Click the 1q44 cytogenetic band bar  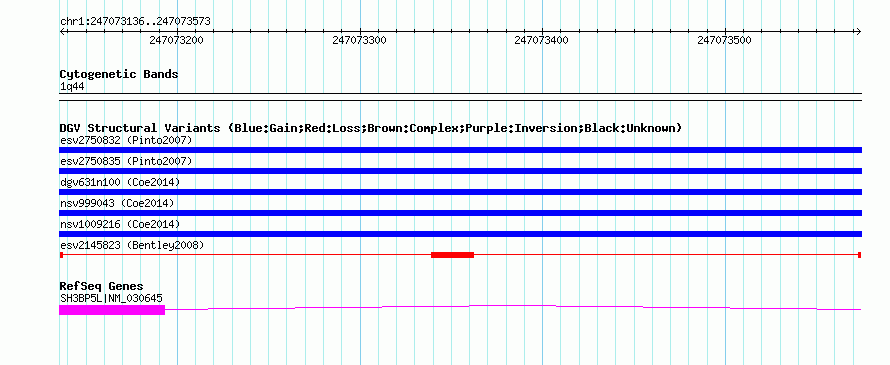pos(460,97)
